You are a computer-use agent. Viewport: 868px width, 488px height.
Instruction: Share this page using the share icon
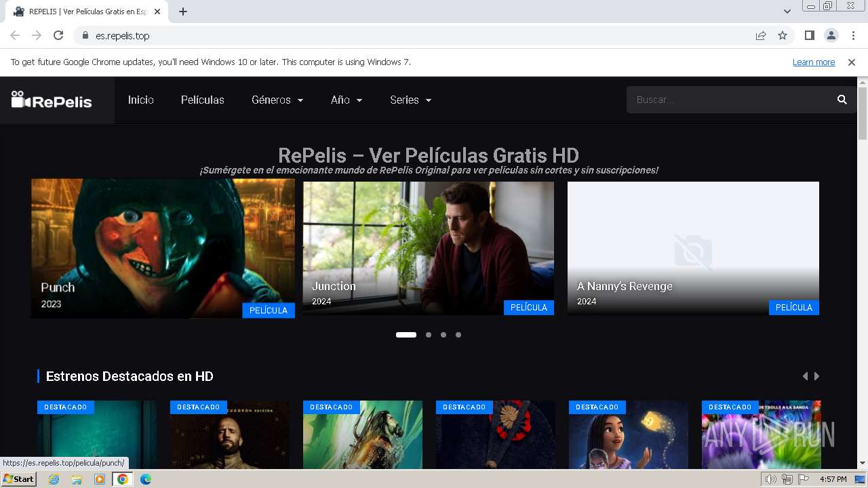[761, 36]
